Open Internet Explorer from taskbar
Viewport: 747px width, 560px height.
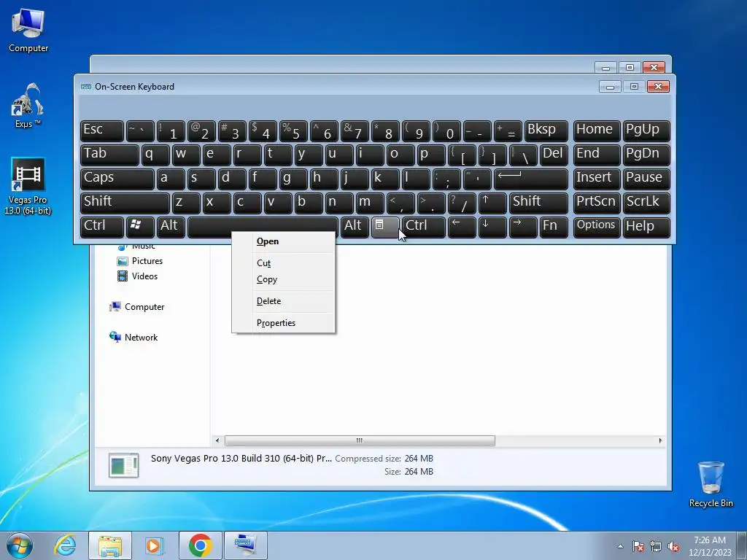click(x=65, y=545)
